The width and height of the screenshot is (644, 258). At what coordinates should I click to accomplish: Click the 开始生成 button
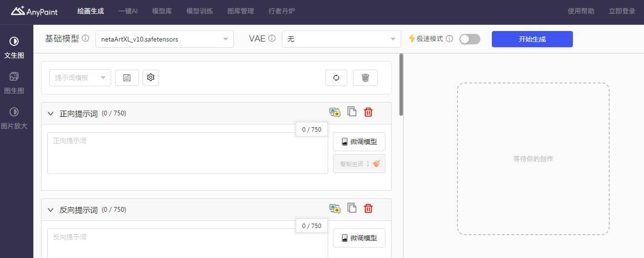[532, 39]
